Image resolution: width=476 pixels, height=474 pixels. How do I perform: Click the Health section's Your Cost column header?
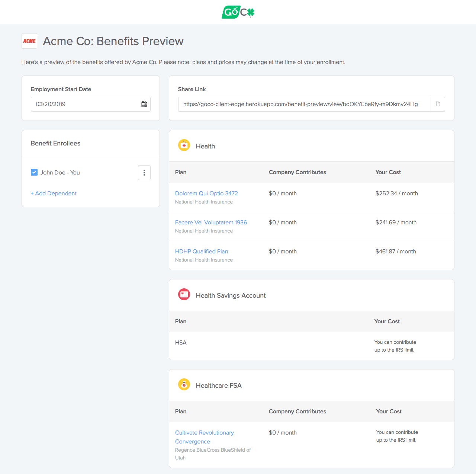pos(388,172)
